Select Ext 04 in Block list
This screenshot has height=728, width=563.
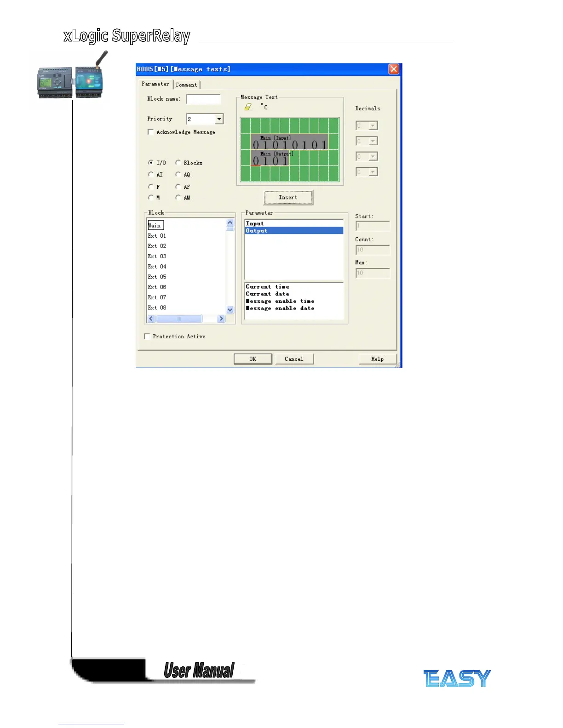(x=157, y=267)
